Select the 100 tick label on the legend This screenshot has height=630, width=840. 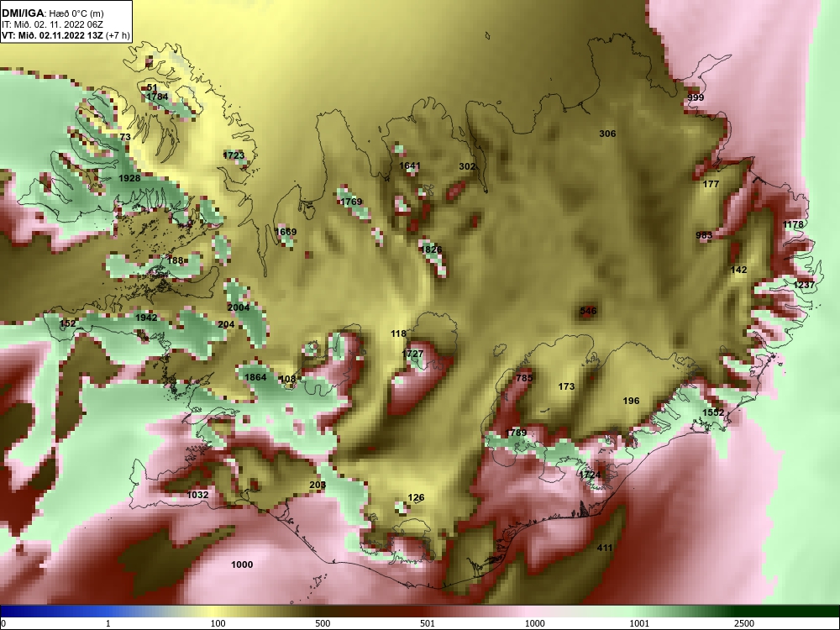tap(218, 623)
